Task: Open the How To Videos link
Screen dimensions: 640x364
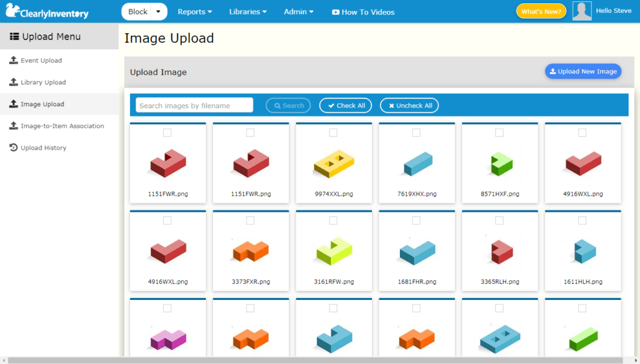Action: 364,12
